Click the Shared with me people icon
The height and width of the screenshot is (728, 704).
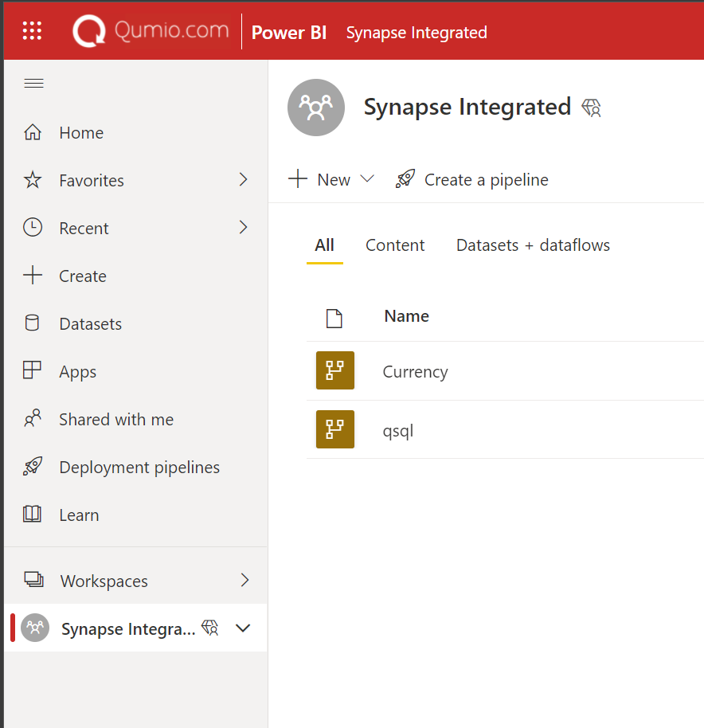click(x=33, y=418)
